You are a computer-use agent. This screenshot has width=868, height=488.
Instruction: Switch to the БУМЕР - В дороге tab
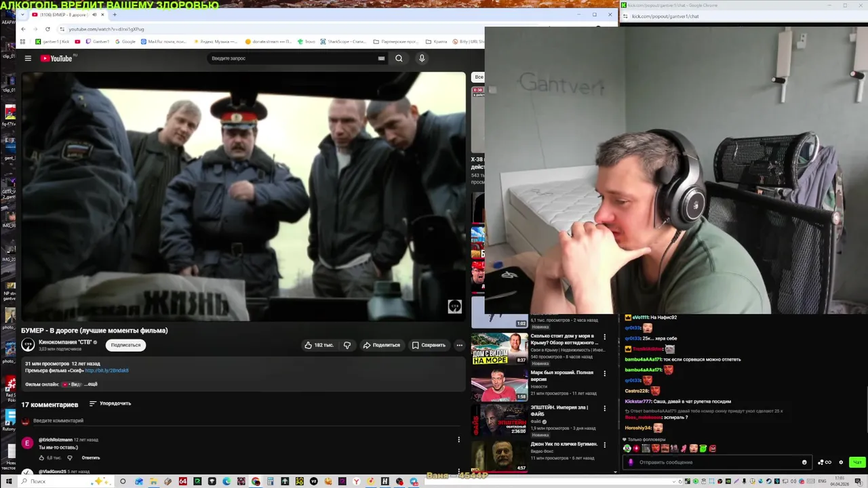pos(68,14)
